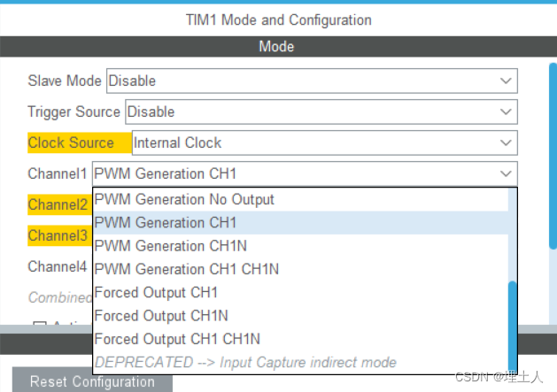Click the Channel4 label
The width and height of the screenshot is (557, 392).
click(x=58, y=266)
